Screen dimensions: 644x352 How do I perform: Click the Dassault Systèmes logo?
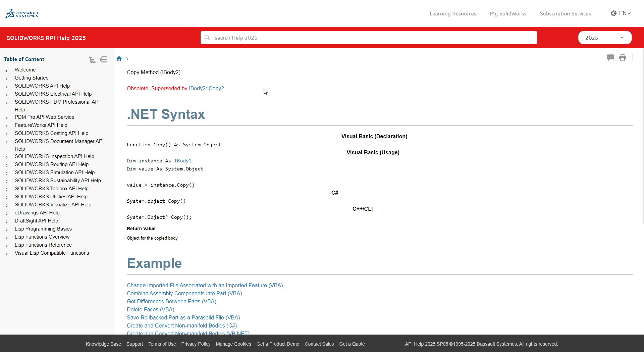(x=22, y=13)
